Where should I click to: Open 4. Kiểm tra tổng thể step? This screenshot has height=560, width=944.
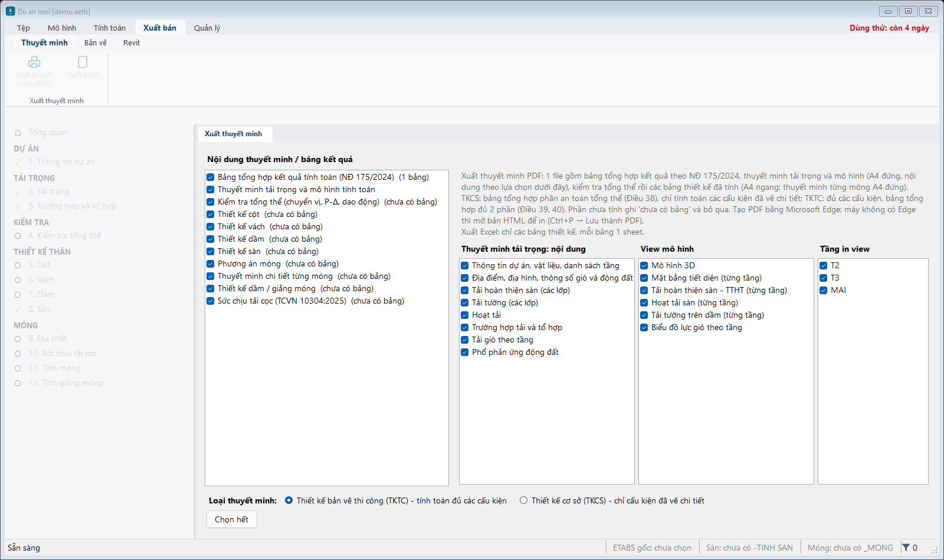65,235
